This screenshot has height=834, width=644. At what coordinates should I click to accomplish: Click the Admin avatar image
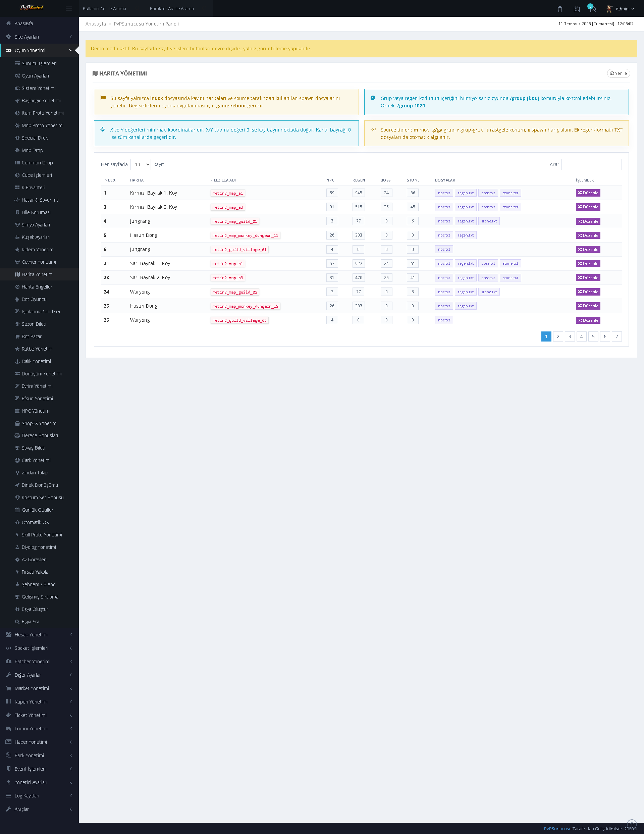click(x=610, y=9)
